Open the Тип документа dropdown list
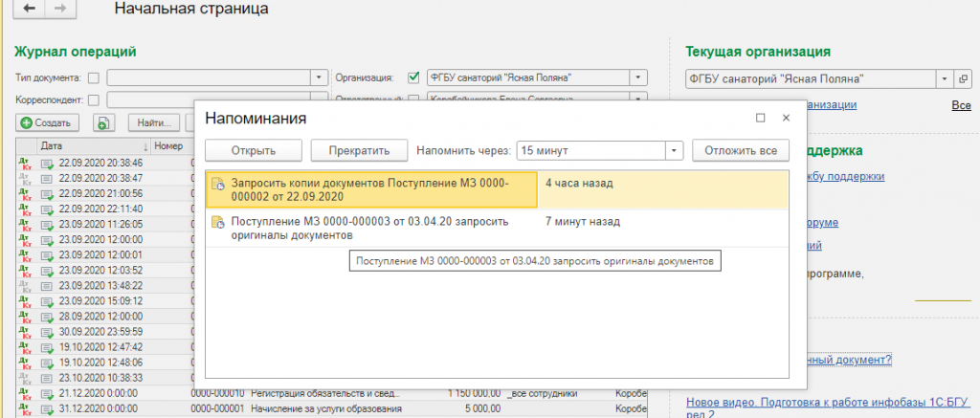The image size is (980, 418). point(319,77)
